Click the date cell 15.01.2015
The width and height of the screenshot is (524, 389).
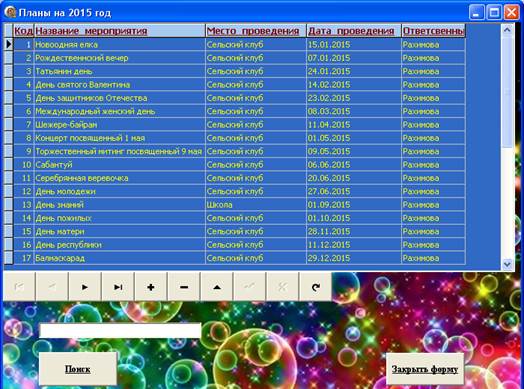(x=354, y=44)
